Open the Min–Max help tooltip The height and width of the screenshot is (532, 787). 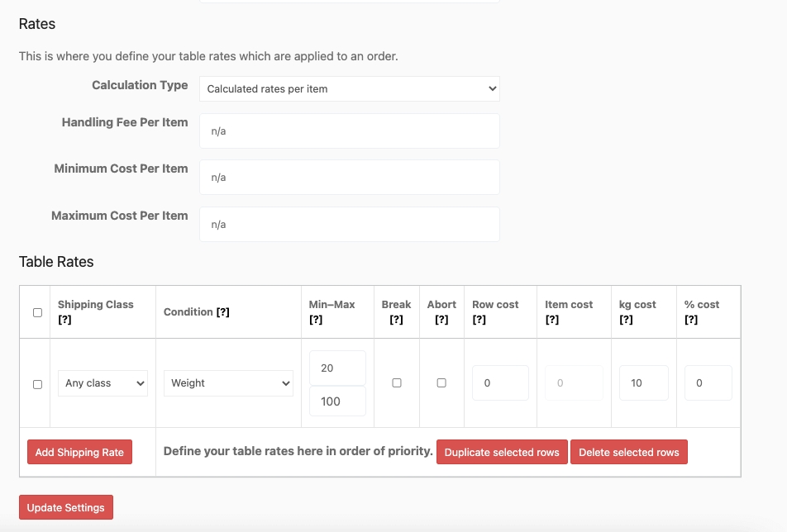click(317, 318)
